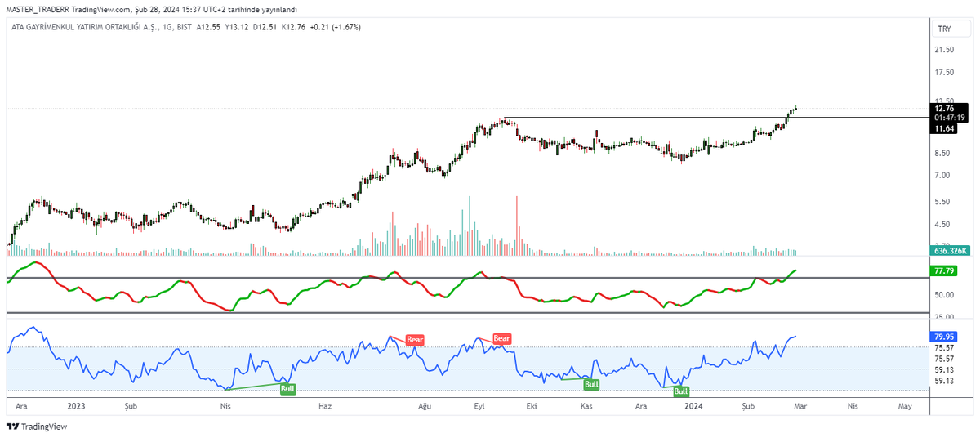The height and width of the screenshot is (438, 980).
Task: Click the low value D12.51 in header
Action: 265,27
